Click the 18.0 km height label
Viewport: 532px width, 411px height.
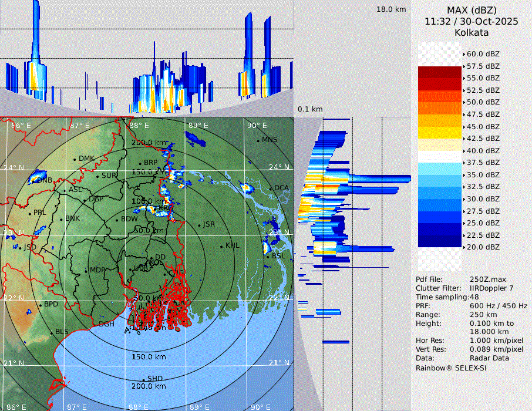pyautogui.click(x=391, y=9)
